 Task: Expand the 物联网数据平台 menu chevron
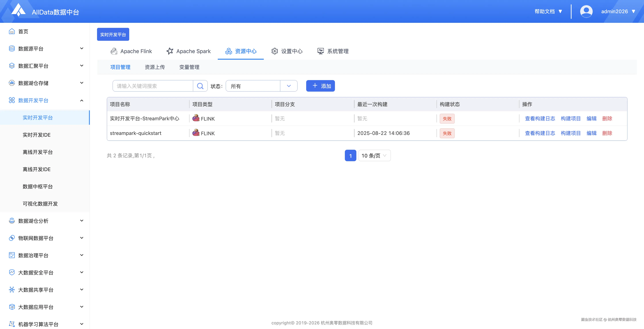(x=82, y=238)
